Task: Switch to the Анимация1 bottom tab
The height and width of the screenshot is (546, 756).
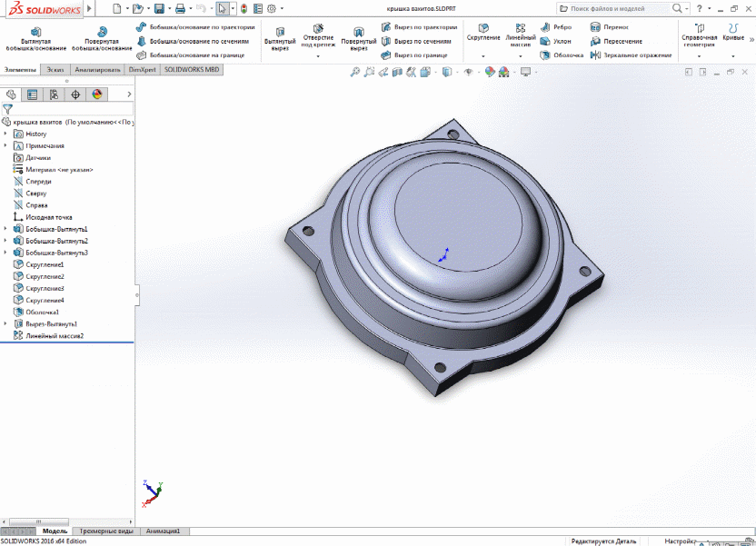Action: pos(164,531)
